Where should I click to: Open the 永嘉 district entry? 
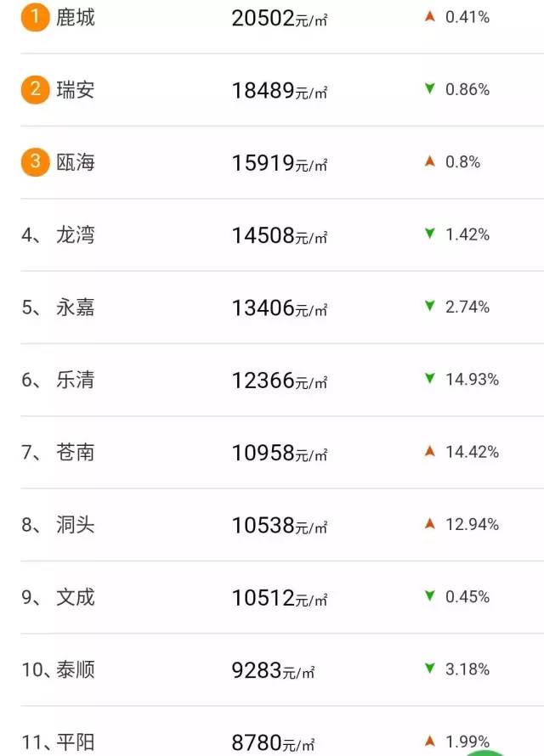[x=76, y=307]
